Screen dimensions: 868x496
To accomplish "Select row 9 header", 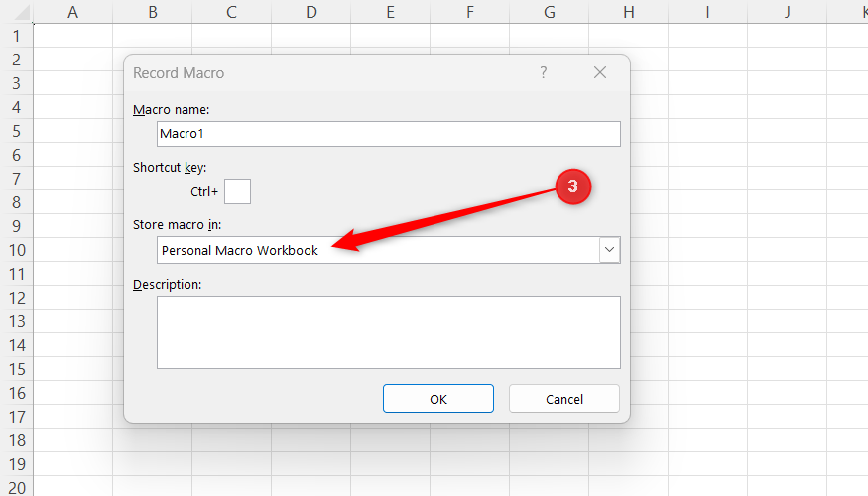I will (17, 226).
